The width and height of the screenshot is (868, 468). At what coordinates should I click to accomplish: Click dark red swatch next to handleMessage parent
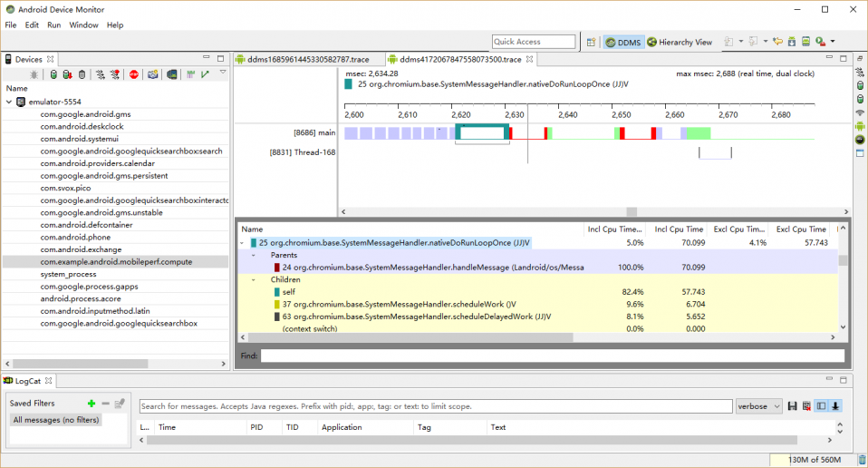click(x=276, y=268)
